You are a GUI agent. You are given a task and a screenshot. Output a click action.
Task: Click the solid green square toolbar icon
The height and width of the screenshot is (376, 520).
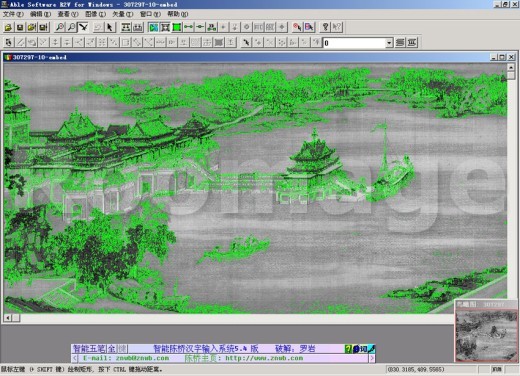pyautogui.click(x=177, y=27)
